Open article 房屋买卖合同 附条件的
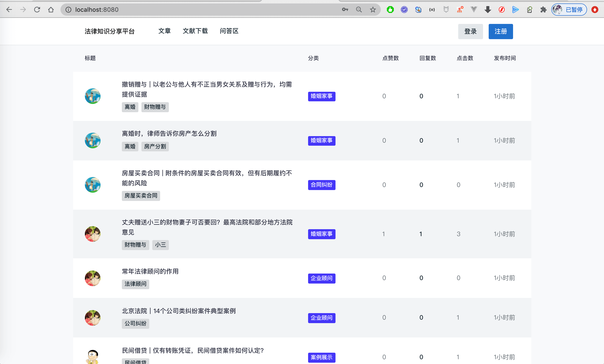 tap(207, 178)
